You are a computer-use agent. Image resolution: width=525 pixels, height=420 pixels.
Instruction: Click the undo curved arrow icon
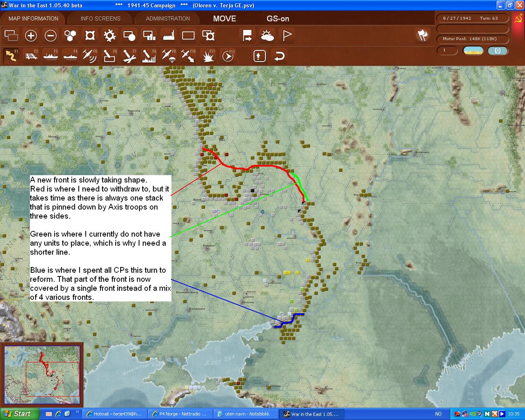click(279, 56)
